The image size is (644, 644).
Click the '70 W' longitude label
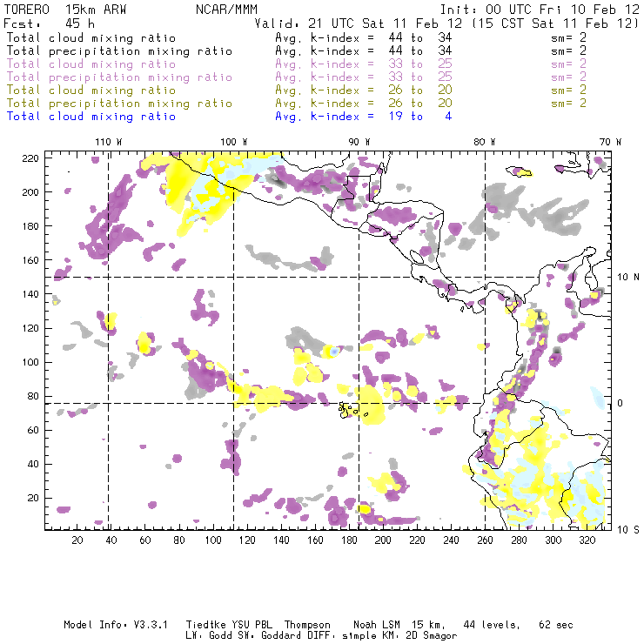[x=610, y=142]
